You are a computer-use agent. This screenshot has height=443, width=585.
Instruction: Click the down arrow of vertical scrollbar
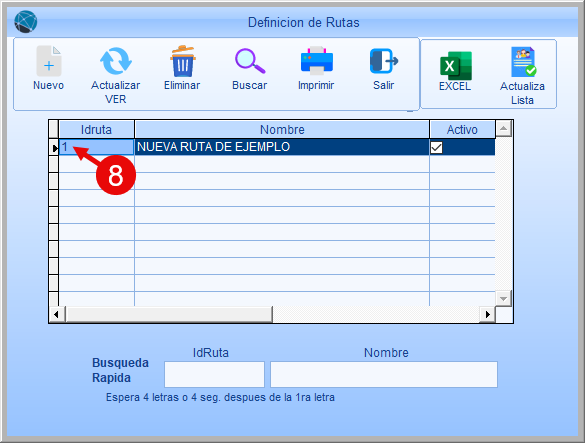pyautogui.click(x=503, y=299)
